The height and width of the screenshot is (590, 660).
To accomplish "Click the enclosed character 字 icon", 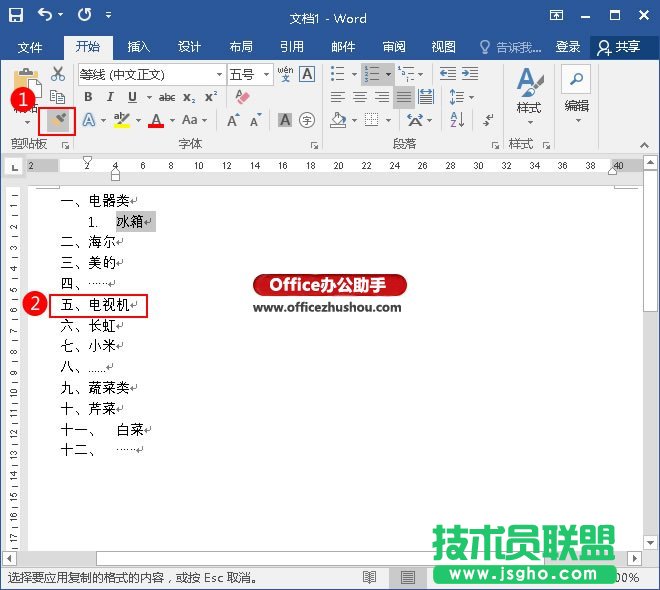I will (307, 120).
